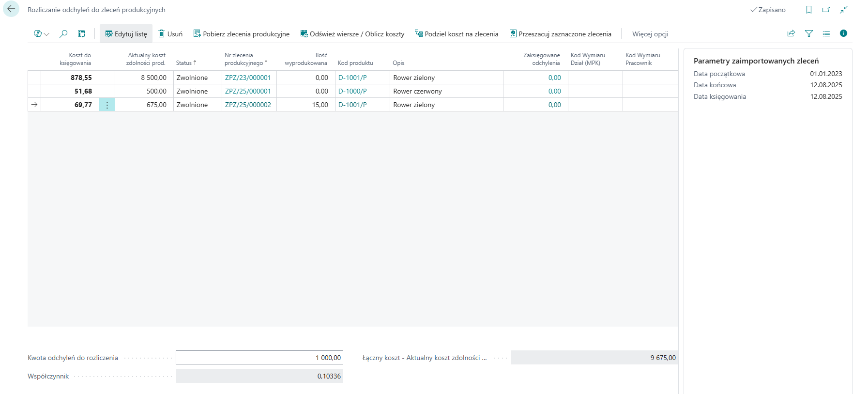Click the back arrow button

pos(11,9)
